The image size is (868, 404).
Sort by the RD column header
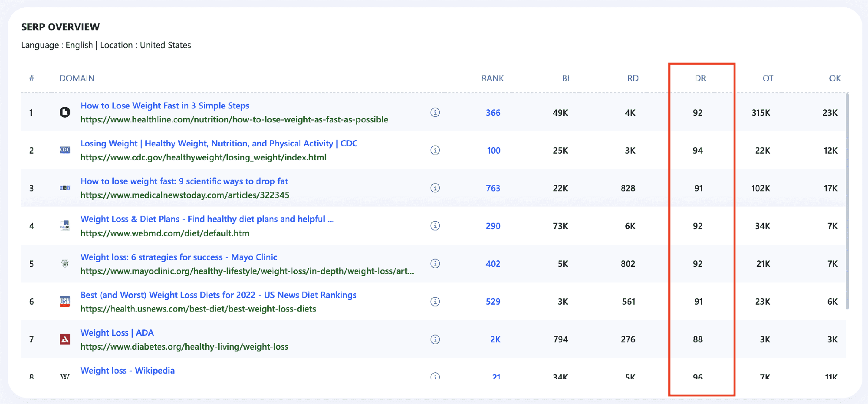633,78
